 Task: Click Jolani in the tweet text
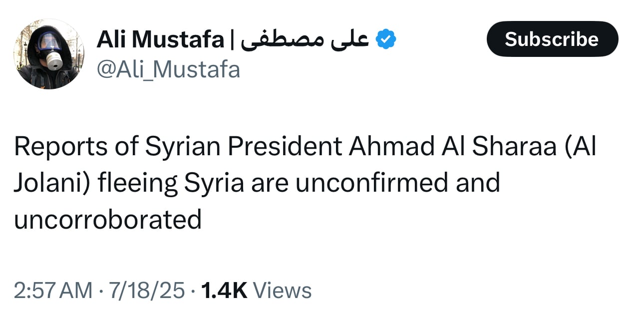pyautogui.click(x=47, y=183)
